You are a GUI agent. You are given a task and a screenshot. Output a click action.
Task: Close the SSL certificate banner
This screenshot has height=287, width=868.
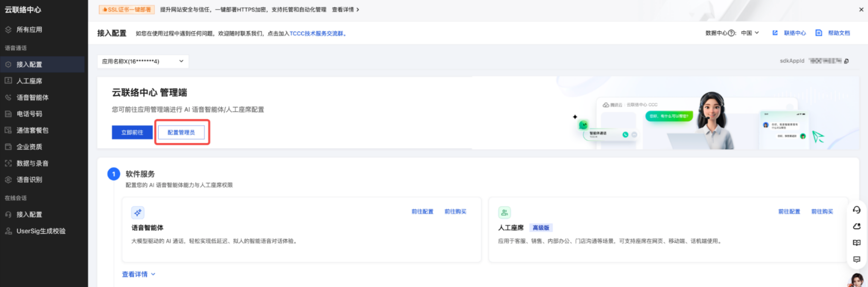861,10
